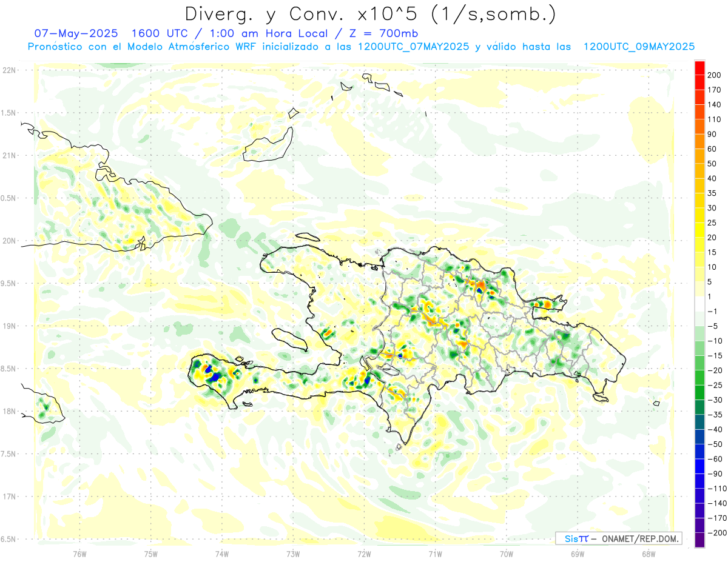Click the "7.5N" latitude label
728x562 pixels.
point(8,454)
